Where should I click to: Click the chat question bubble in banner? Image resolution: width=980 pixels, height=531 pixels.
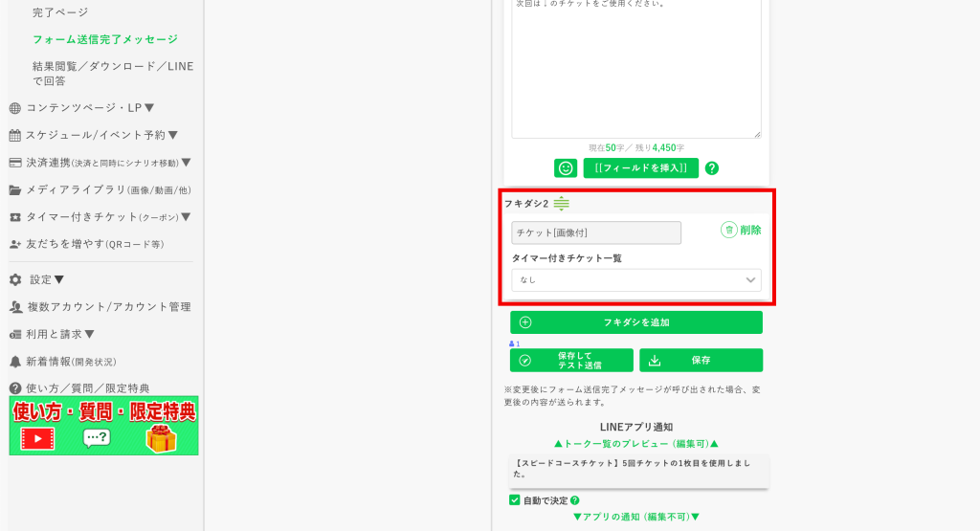97,438
